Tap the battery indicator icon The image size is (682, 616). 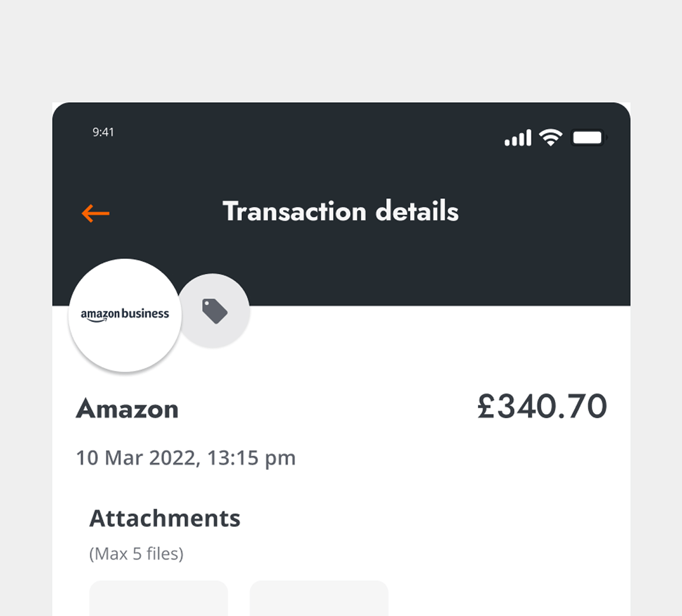point(589,137)
